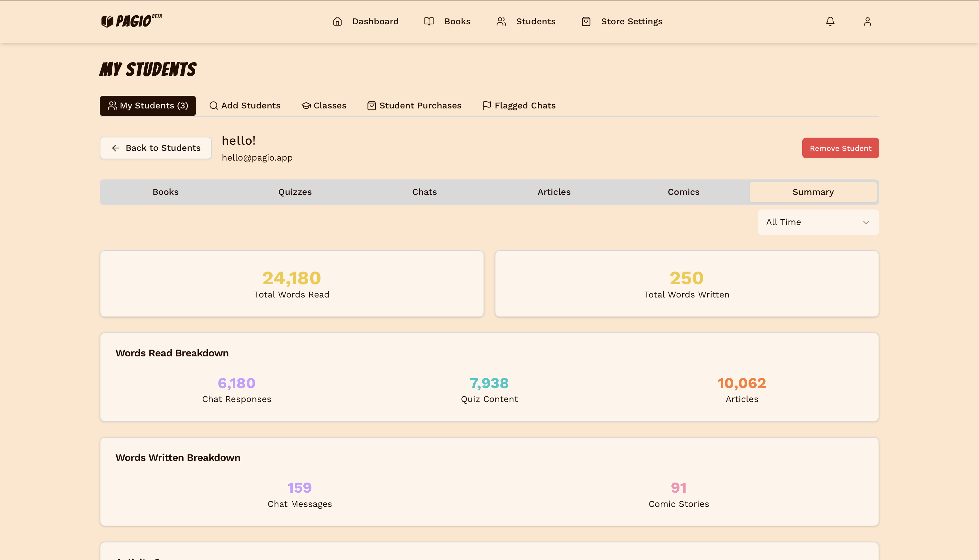Switch to the student's Books tab

pyautogui.click(x=165, y=192)
